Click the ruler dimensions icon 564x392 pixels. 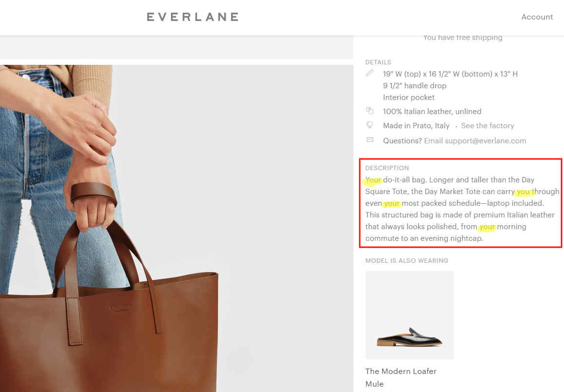tap(370, 73)
